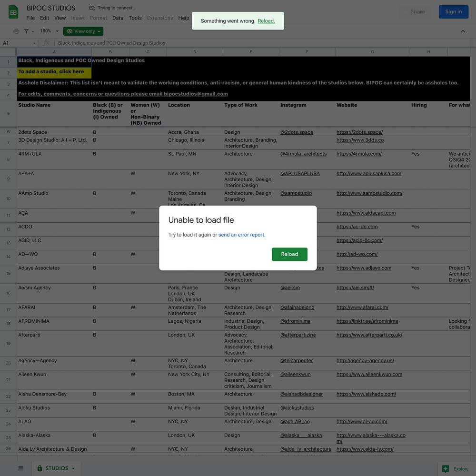Select the 'Aisha Densmore-Bey' studio cell
Image resolution: width=476 pixels, height=476 pixels.
[54, 397]
